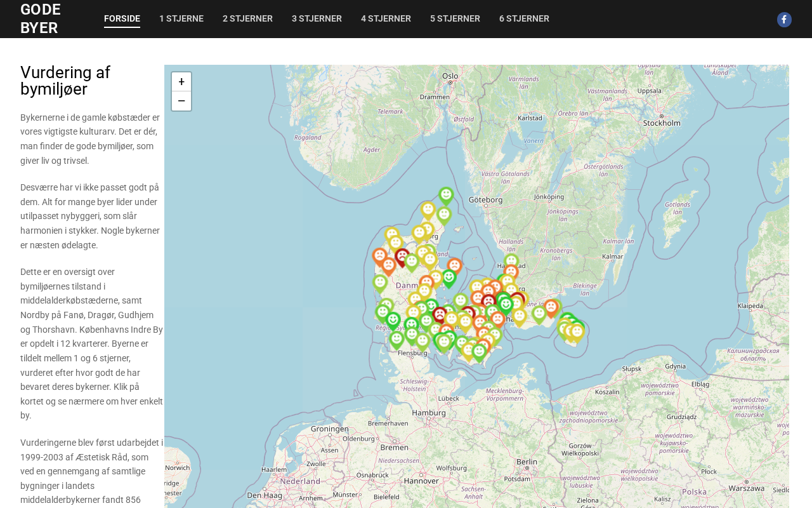
Task: Click the Hamburg label on the map
Action: [429, 413]
